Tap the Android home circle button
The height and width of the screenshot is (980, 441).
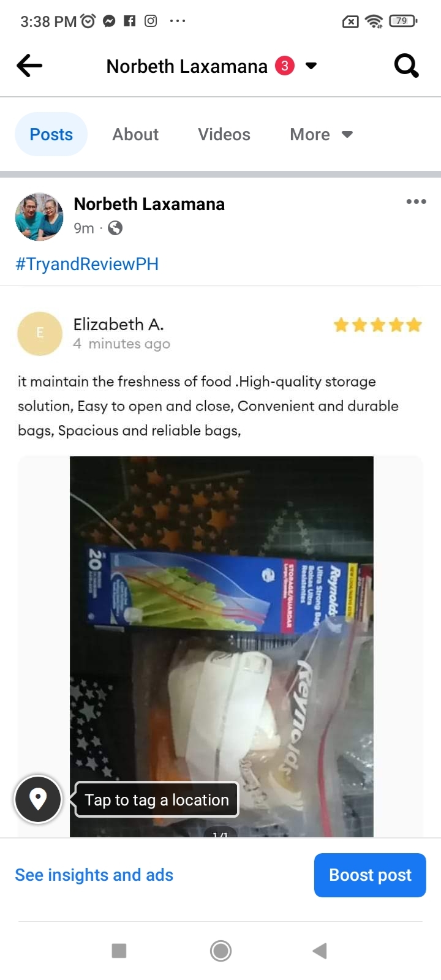221,951
